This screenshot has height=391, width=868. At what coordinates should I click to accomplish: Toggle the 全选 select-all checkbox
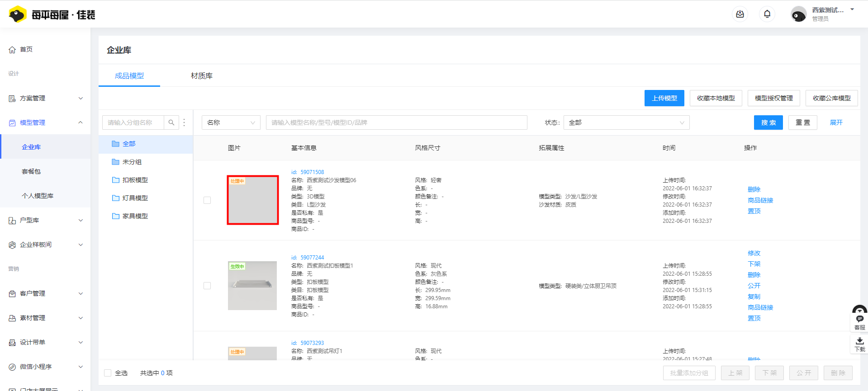[108, 373]
